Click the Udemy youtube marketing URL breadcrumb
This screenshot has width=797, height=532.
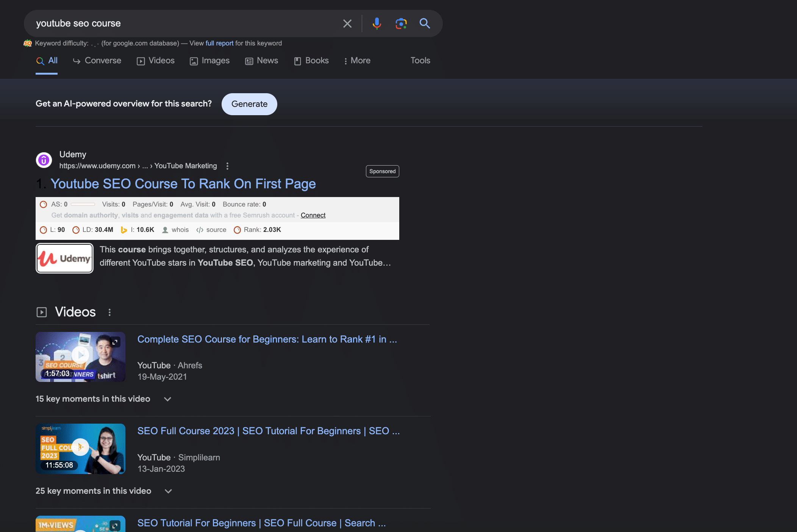(x=138, y=166)
